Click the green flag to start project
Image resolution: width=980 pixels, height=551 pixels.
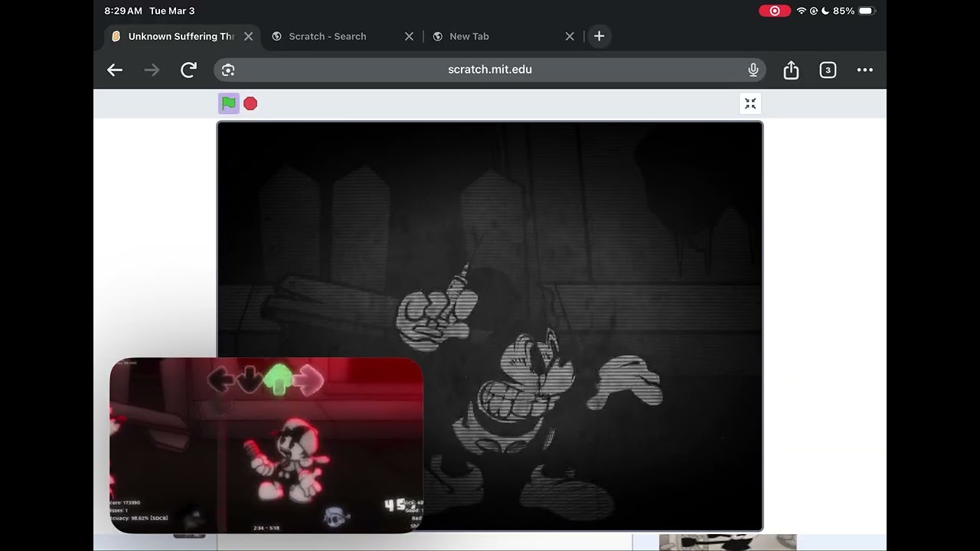pyautogui.click(x=228, y=103)
